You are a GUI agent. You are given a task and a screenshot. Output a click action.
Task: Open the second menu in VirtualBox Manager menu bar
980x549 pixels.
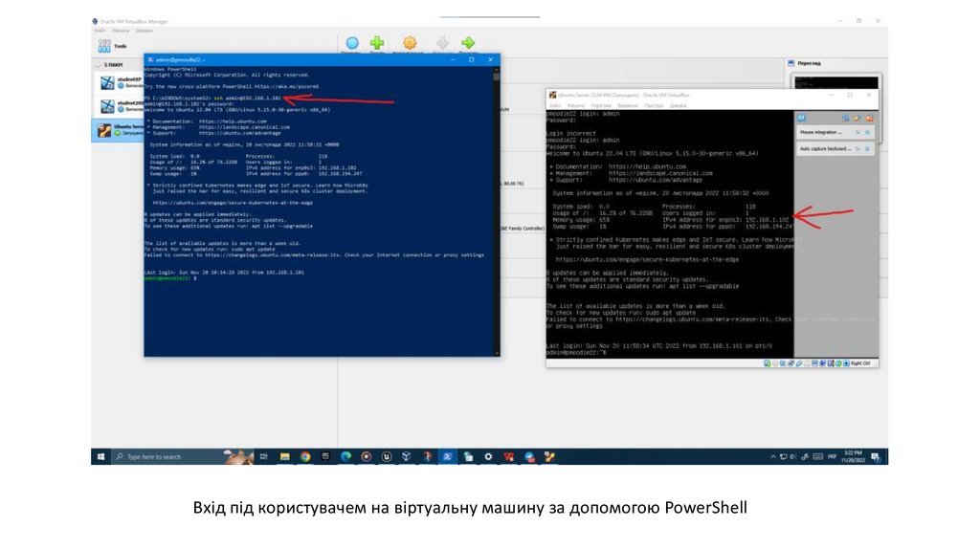(x=121, y=30)
